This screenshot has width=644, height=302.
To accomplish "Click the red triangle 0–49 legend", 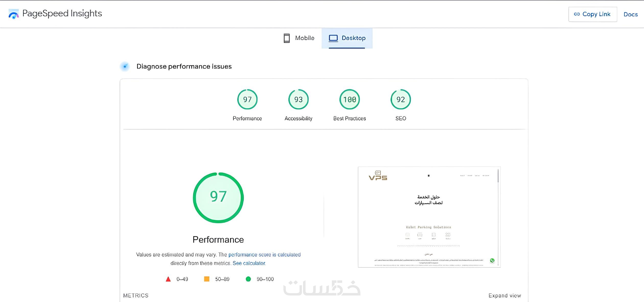I will pos(168,279).
